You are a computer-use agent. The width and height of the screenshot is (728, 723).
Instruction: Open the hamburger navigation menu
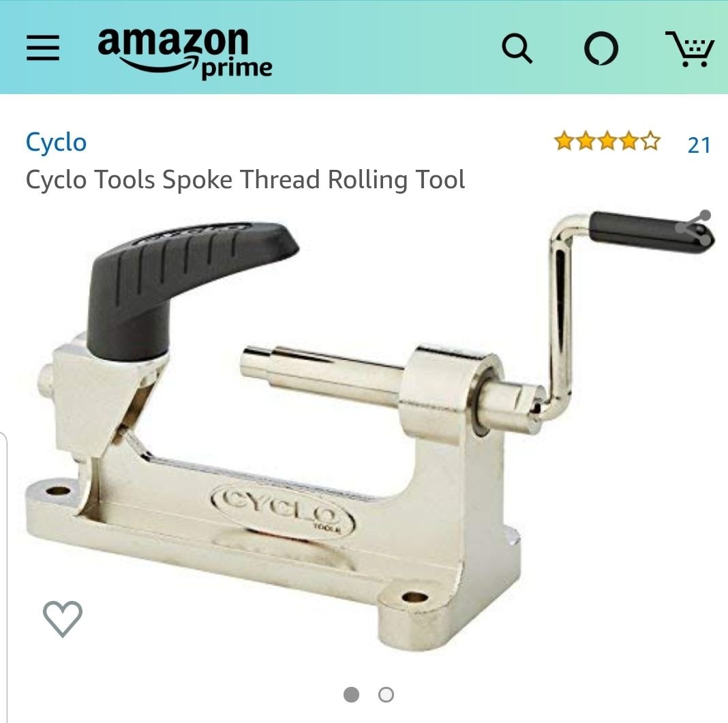click(x=43, y=47)
